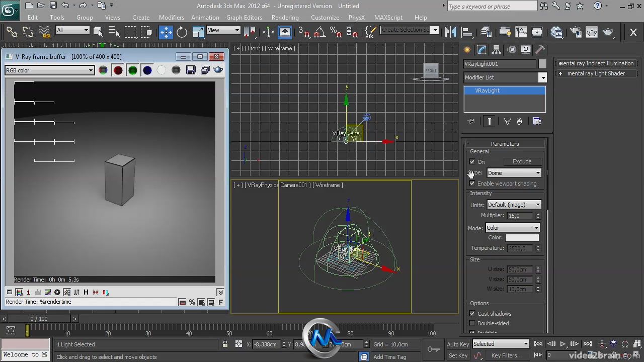Open Display panel tab
644x362 pixels.
point(526,50)
